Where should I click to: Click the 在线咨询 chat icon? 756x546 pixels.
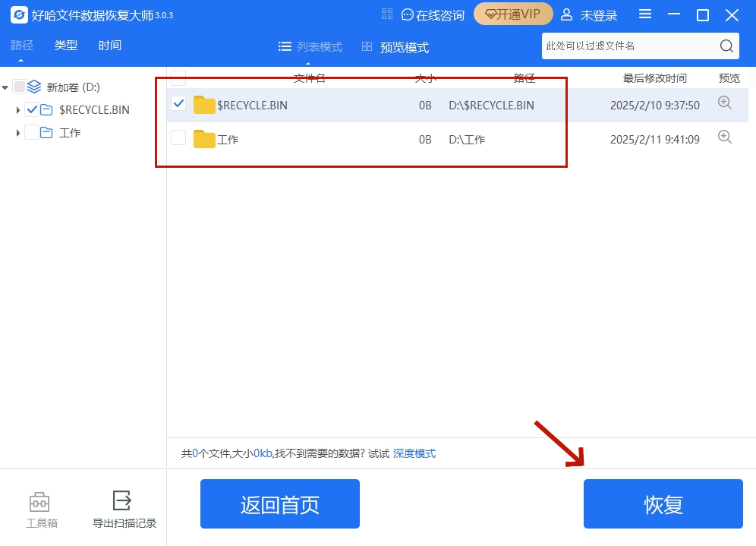[x=408, y=15]
